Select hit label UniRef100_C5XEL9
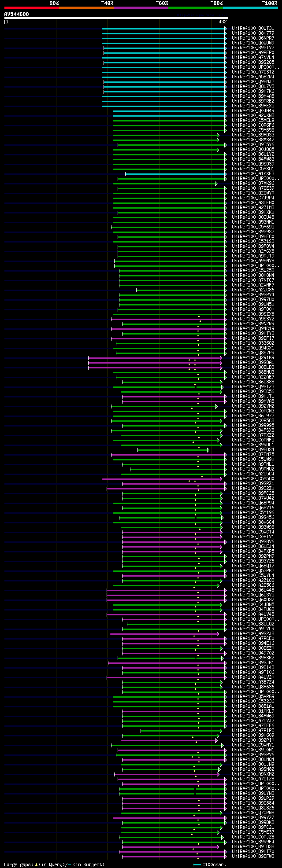282x868 pixels. pos(253,121)
